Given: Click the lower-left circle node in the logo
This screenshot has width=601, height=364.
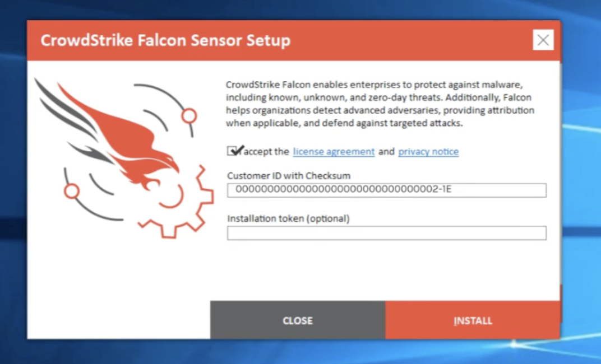Looking at the screenshot, I should coord(71,192).
